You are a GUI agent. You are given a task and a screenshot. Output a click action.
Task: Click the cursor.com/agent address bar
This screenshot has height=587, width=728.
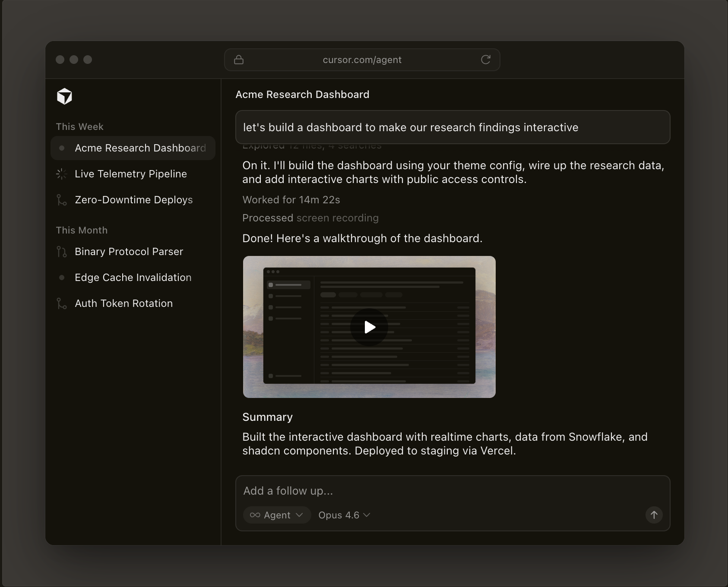(362, 60)
